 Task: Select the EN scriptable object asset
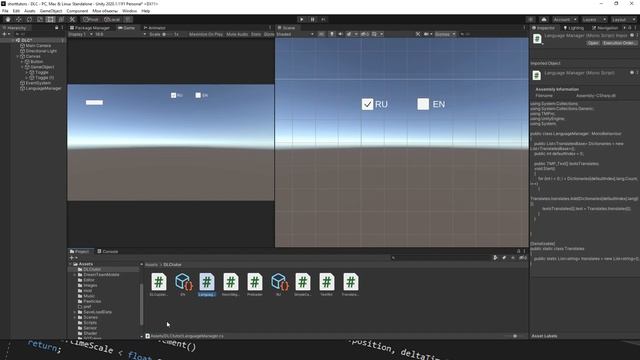point(183,284)
